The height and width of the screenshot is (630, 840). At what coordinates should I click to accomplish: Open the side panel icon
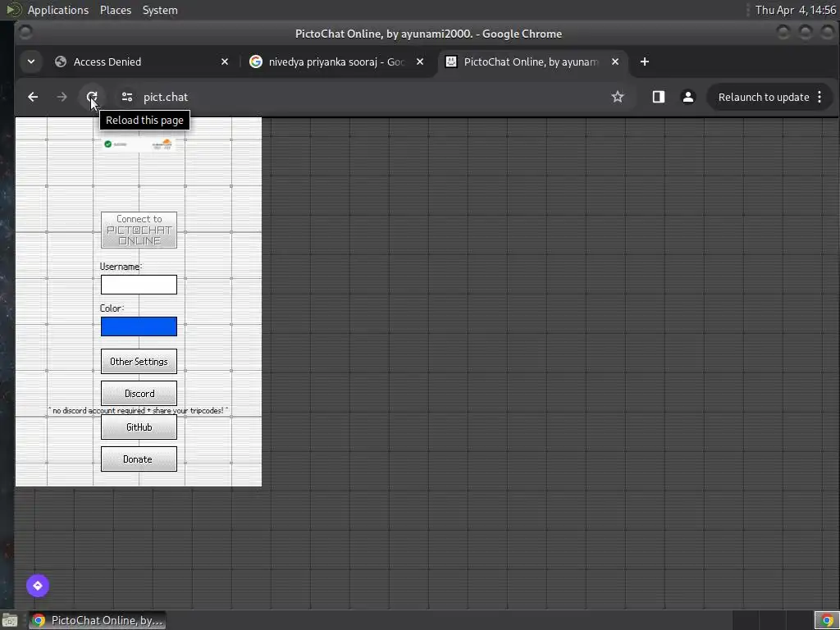tap(659, 97)
